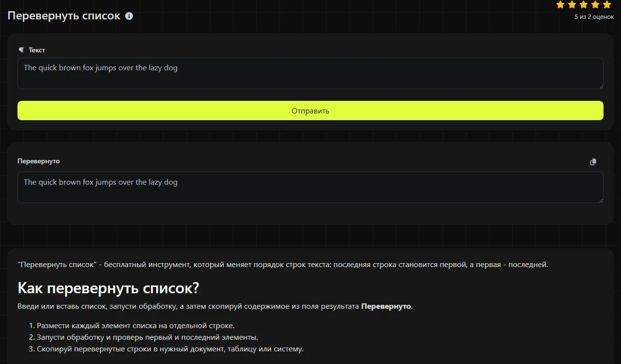Click the bold word Перевернуто in instructions

point(386,306)
